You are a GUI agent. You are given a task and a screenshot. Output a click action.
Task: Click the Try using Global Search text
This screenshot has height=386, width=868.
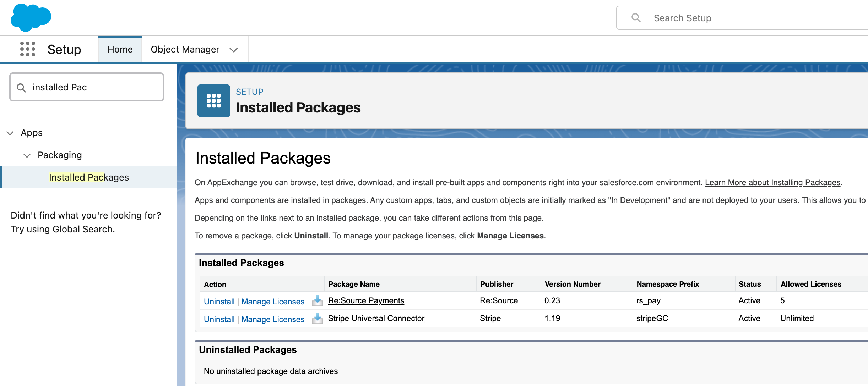[63, 229]
